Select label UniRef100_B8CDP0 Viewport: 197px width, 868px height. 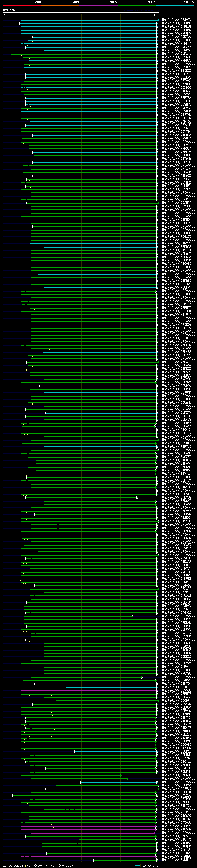[177, 700]
